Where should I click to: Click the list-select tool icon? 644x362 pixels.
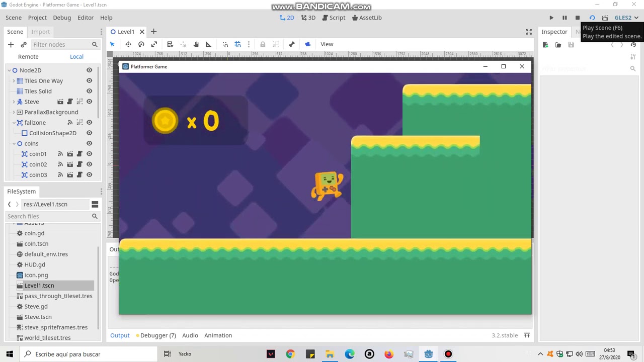point(170,44)
